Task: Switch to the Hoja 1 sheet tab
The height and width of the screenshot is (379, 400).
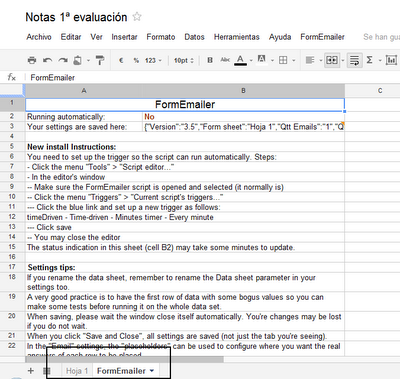Action: pyautogui.click(x=77, y=371)
